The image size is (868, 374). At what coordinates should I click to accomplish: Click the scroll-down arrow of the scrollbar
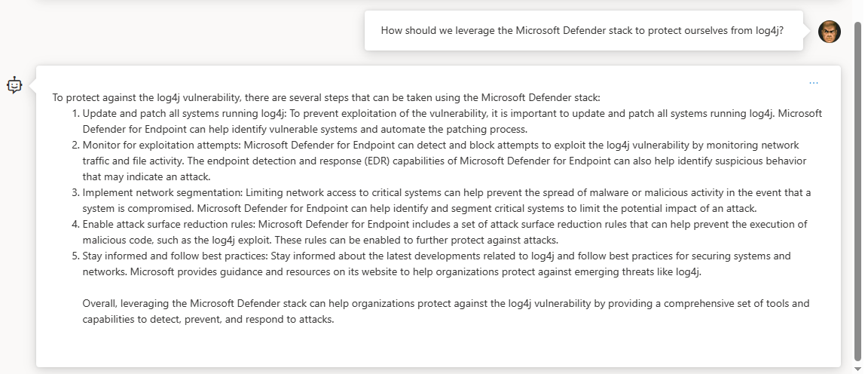pyautogui.click(x=858, y=369)
